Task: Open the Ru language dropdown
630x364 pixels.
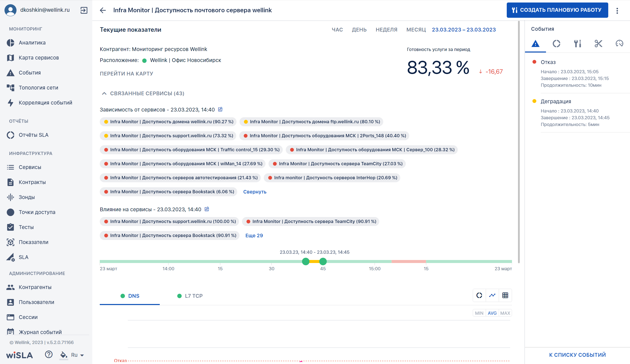Action: click(x=77, y=355)
